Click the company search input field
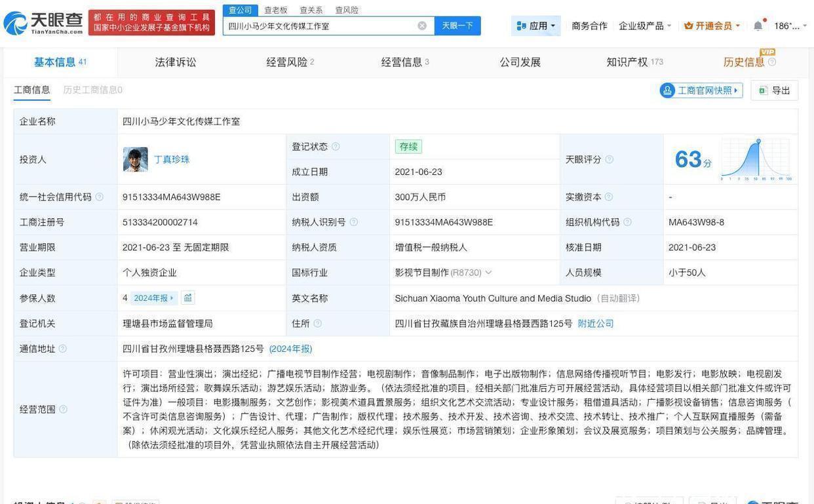 click(x=321, y=26)
